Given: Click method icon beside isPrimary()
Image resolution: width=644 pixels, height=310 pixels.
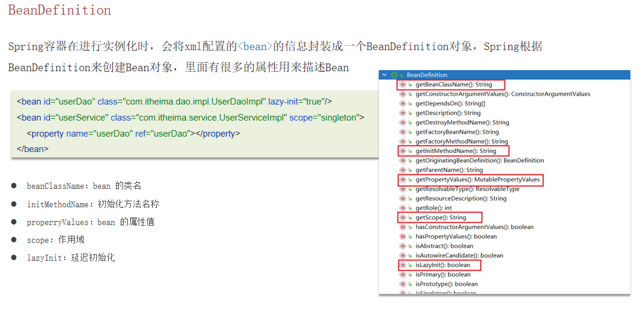Looking at the screenshot, I should click(x=403, y=274).
